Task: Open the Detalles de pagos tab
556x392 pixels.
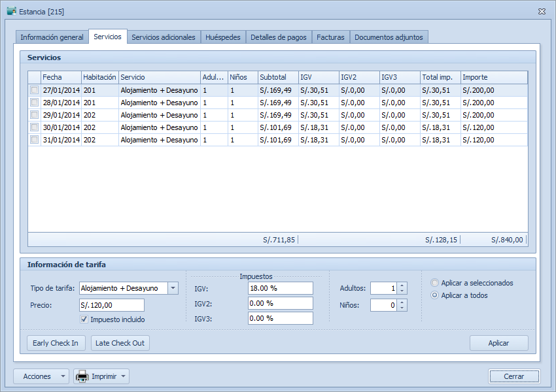Action: coord(277,37)
